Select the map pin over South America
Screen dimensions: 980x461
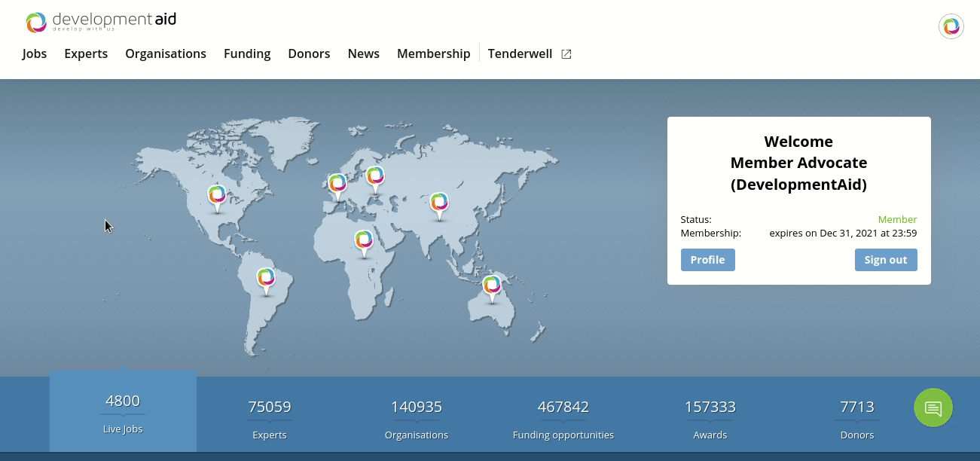pos(265,279)
